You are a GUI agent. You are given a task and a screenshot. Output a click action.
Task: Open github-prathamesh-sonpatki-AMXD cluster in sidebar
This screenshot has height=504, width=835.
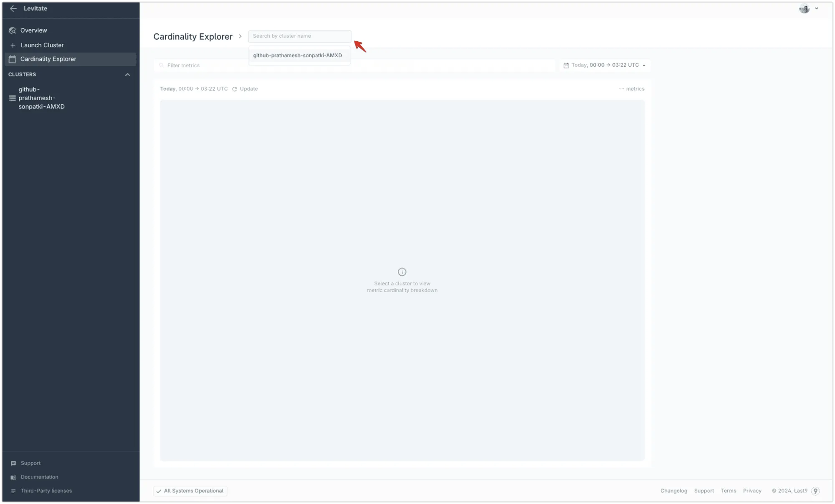tap(71, 98)
